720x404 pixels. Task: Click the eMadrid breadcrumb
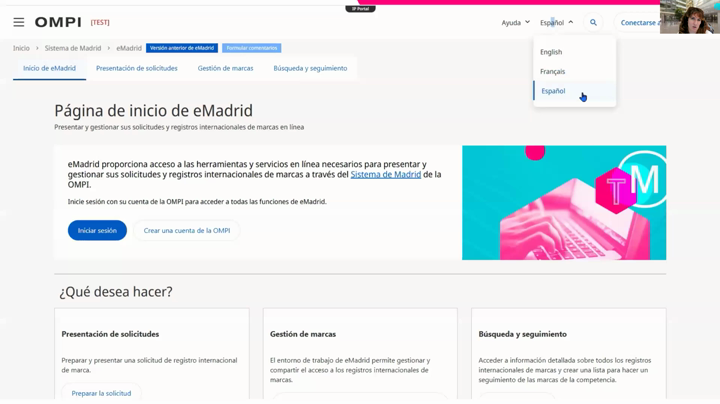click(x=129, y=48)
